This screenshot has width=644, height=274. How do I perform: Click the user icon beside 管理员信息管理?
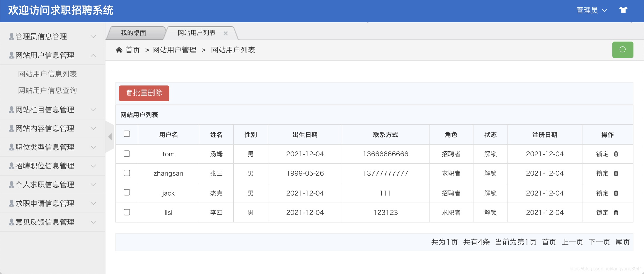[11, 36]
